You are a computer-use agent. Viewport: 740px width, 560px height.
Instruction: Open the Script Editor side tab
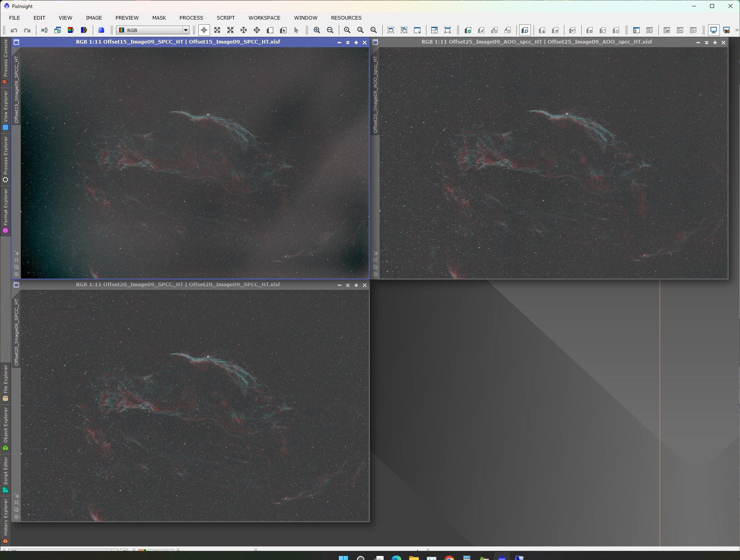tap(6, 475)
